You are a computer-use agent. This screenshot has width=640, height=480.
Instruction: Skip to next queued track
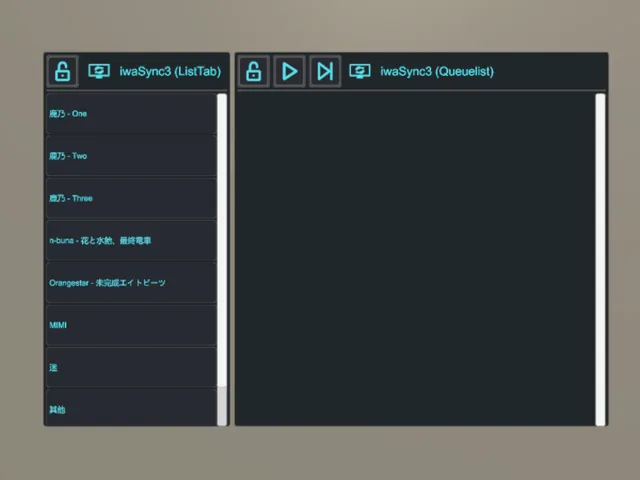tap(325, 71)
